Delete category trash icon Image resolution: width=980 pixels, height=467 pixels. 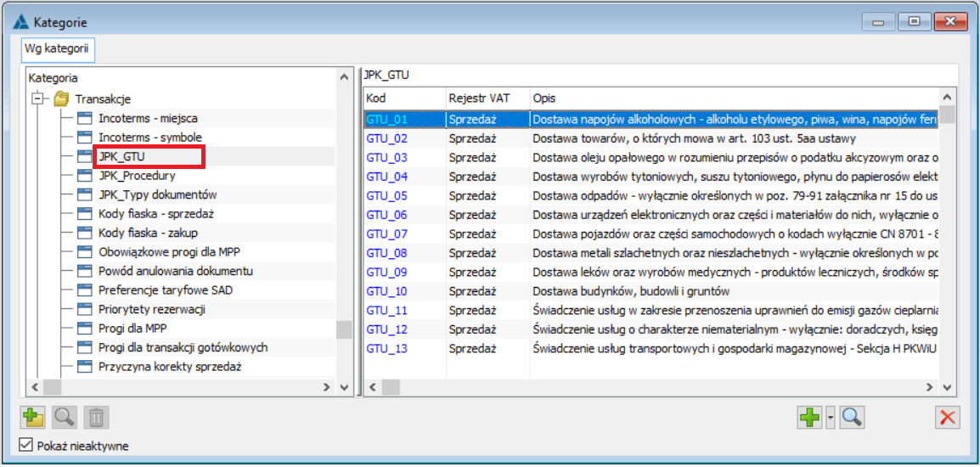point(96,416)
